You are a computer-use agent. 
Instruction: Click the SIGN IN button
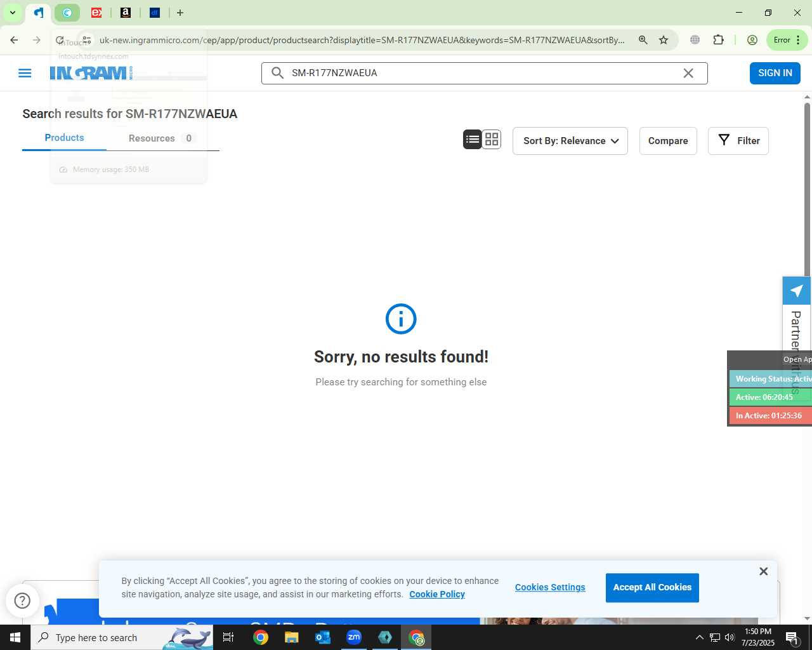click(x=775, y=73)
